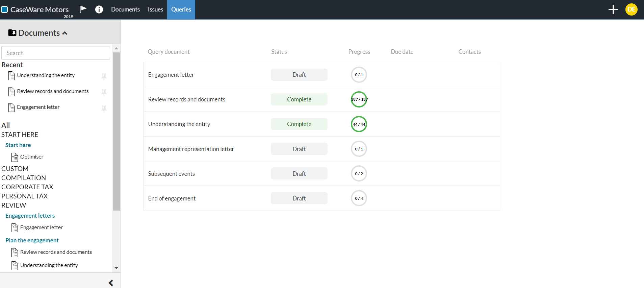Click the sidebar scroll down arrow
The image size is (644, 288).
click(x=116, y=268)
